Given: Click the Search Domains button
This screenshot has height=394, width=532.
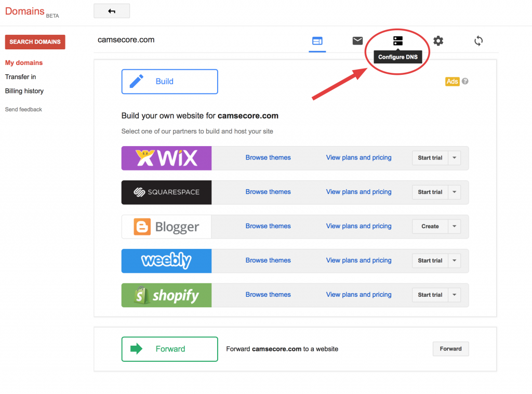Looking at the screenshot, I should click(35, 42).
